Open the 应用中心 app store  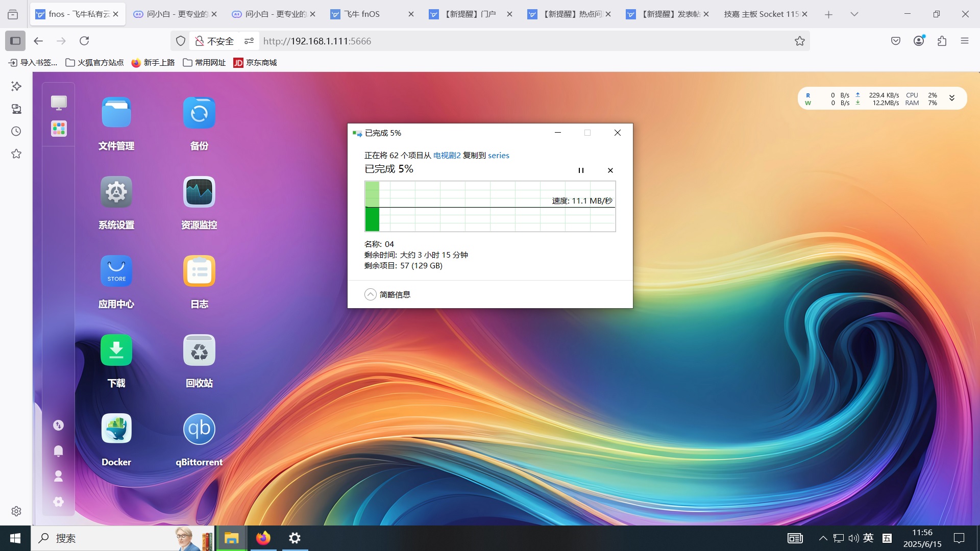pos(116,271)
